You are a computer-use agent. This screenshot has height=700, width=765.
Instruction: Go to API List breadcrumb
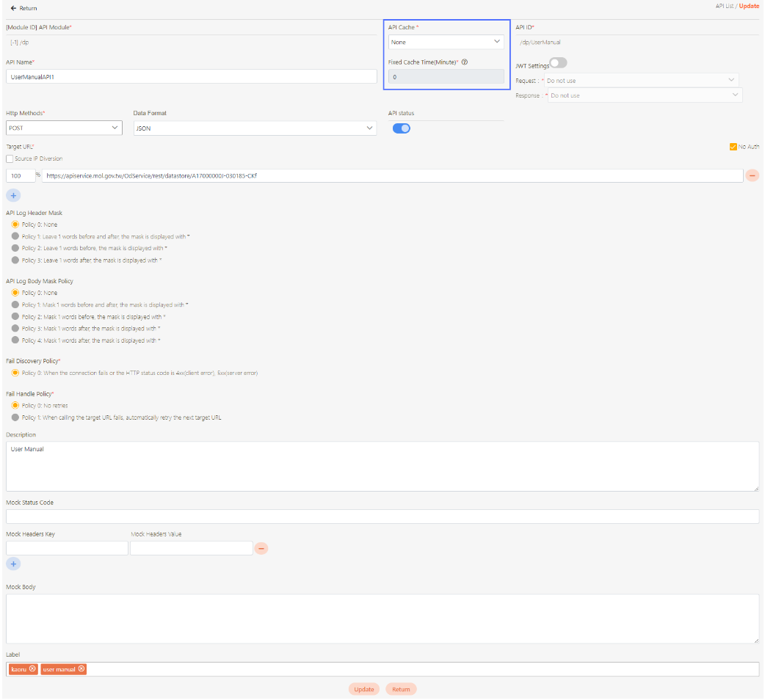click(725, 6)
